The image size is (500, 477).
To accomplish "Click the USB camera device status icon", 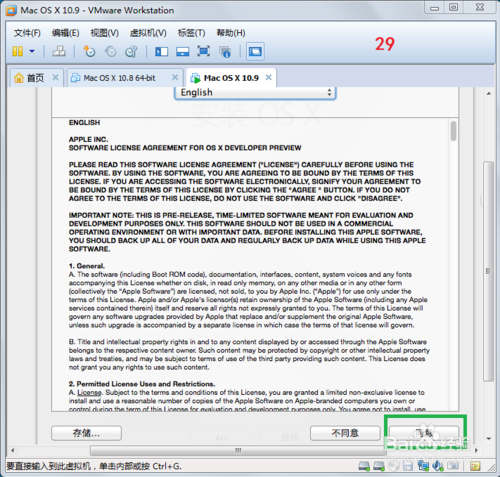I will (x=453, y=466).
